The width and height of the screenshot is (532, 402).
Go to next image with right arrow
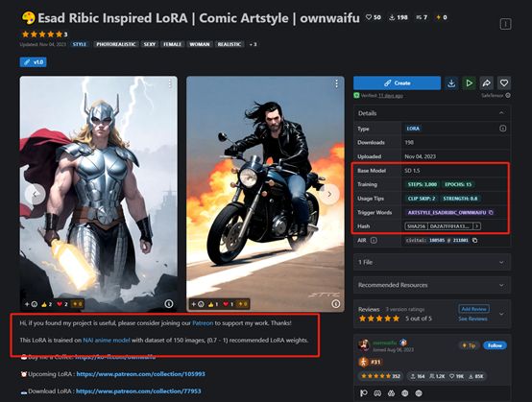pos(329,194)
